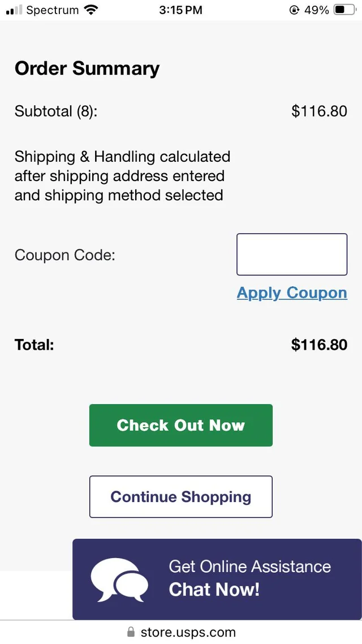
Task: Click the padlock icon beside store.usps.com
Action: tap(130, 632)
